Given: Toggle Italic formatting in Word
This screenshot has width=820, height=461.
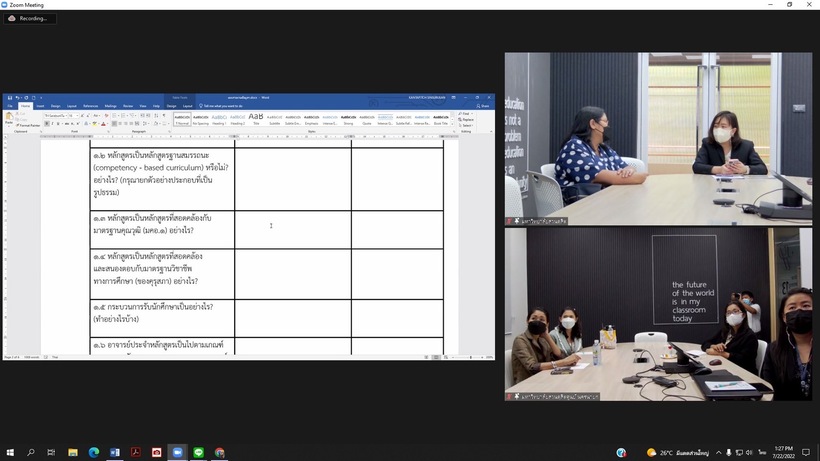Looking at the screenshot, I should click(x=52, y=123).
